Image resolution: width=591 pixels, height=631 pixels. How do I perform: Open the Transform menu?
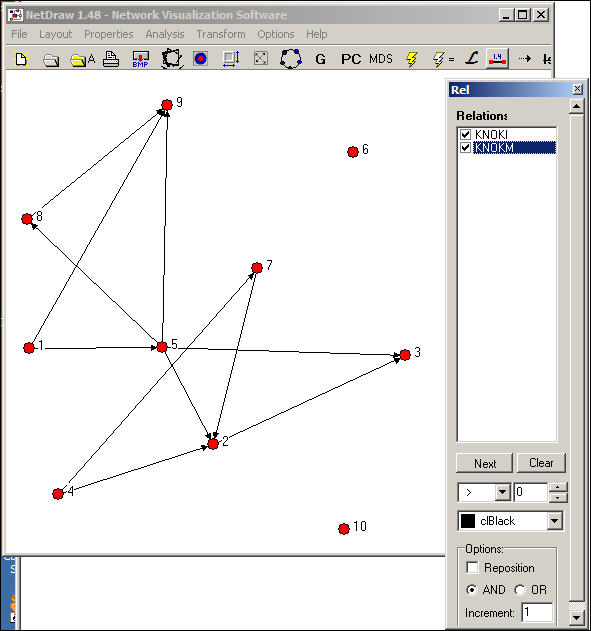(221, 34)
